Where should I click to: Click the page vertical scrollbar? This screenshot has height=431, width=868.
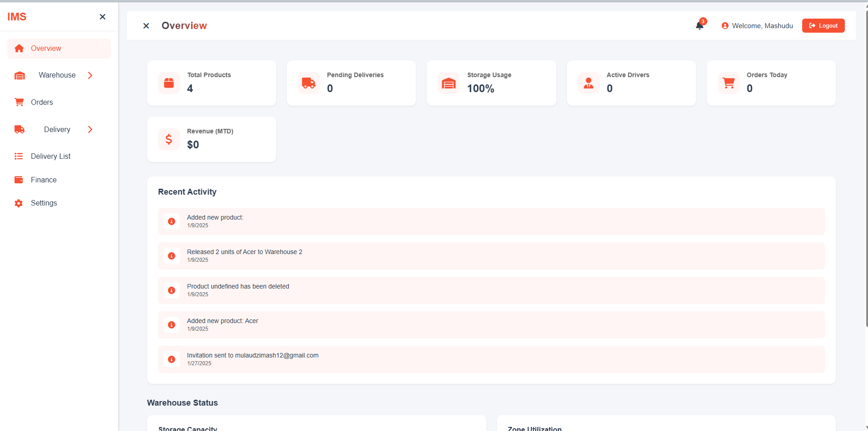(x=866, y=168)
